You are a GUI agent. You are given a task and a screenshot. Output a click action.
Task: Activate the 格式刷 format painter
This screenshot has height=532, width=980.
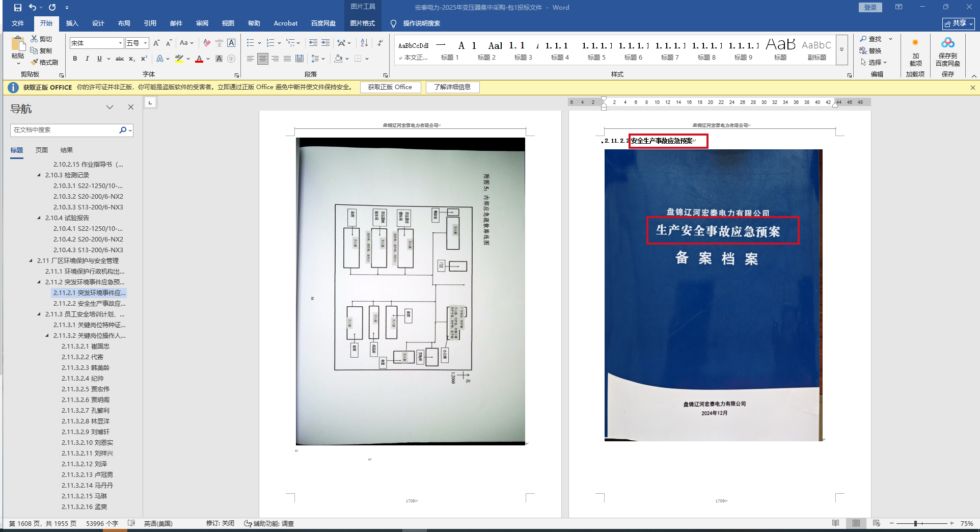(44, 62)
